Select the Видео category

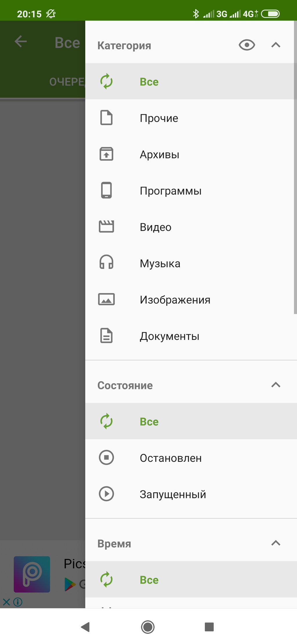(191, 227)
